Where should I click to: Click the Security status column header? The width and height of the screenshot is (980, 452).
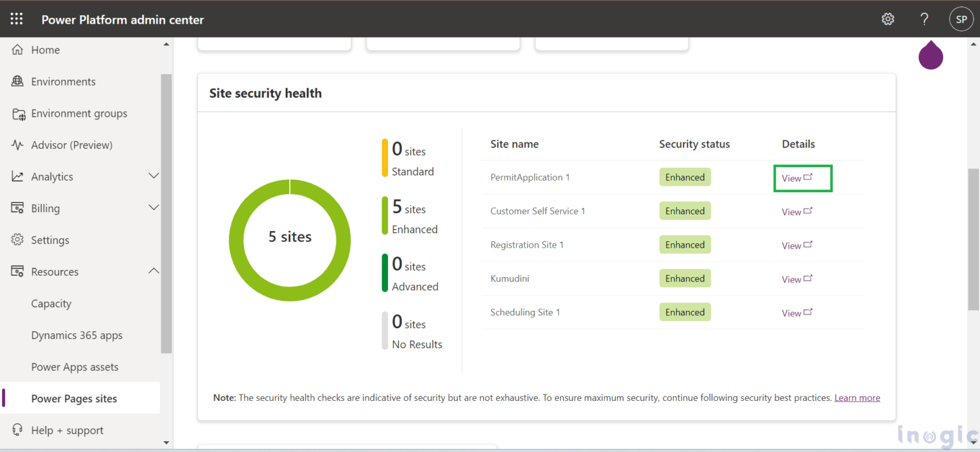[x=694, y=144]
